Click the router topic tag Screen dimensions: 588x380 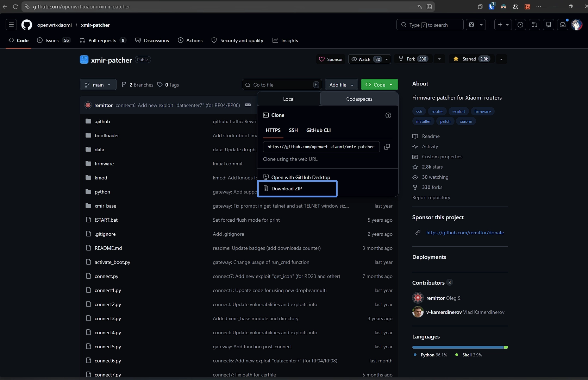pyautogui.click(x=437, y=112)
